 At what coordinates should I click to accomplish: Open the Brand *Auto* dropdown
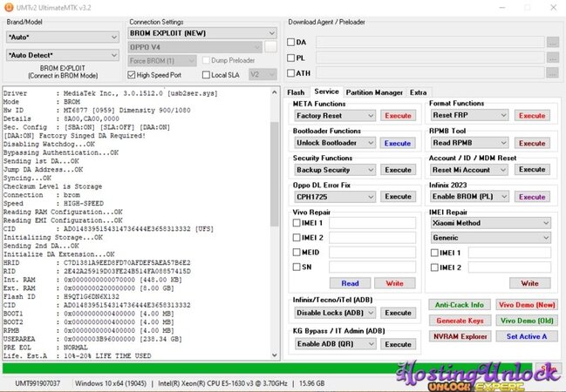62,37
